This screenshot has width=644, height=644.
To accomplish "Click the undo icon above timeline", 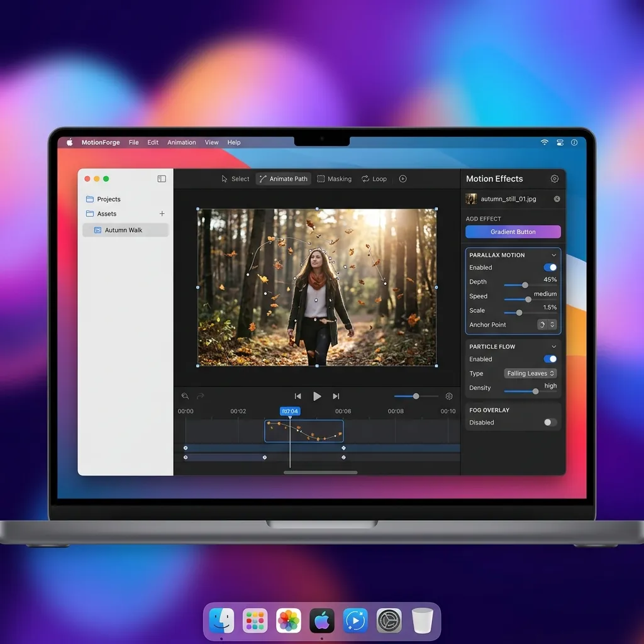I will click(186, 396).
